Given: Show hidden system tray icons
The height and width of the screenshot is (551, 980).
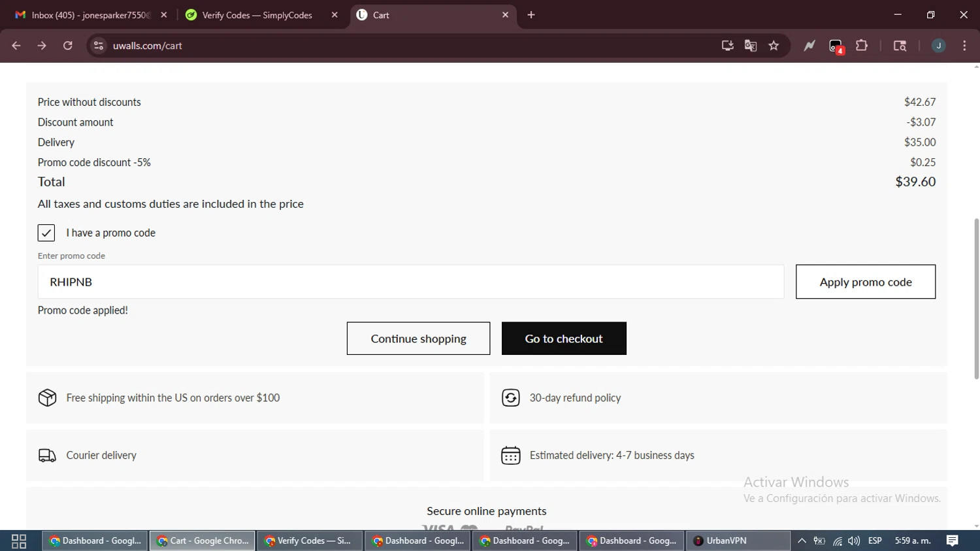Looking at the screenshot, I should [802, 541].
